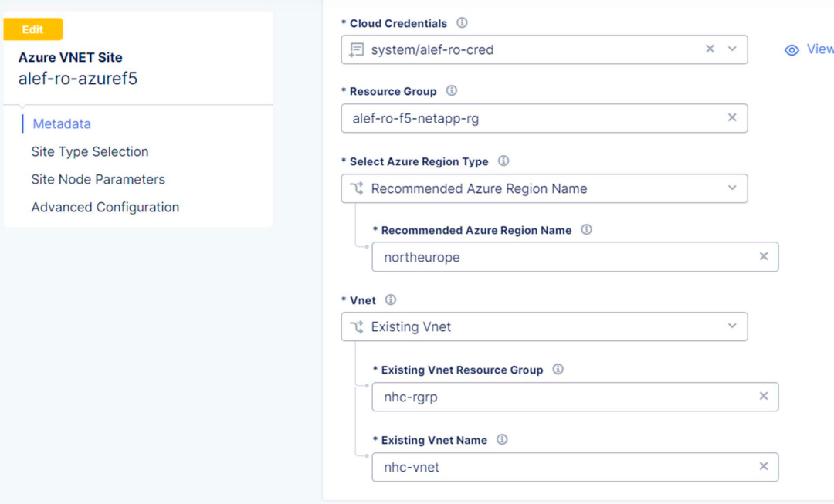The height and width of the screenshot is (504, 834).
Task: Clear the nhc-rgrp value
Action: [x=763, y=396]
